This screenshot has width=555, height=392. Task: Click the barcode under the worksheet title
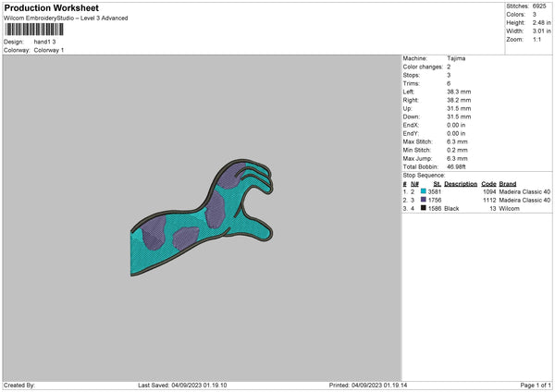point(34,30)
